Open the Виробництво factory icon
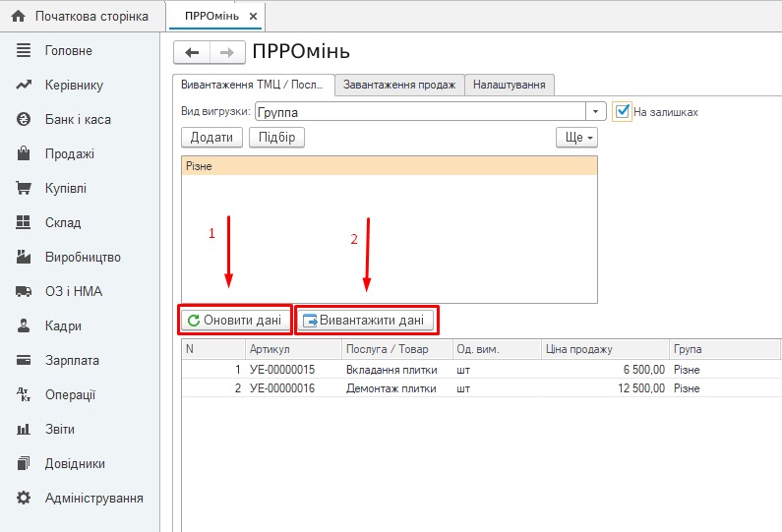Viewport: 782px width, 532px height. click(25, 257)
